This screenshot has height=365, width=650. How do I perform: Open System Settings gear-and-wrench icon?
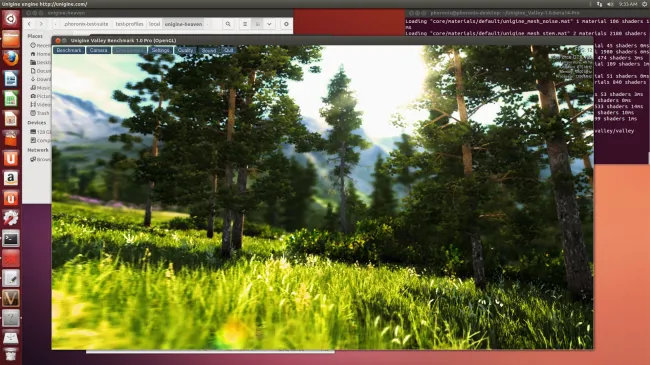coord(11,219)
